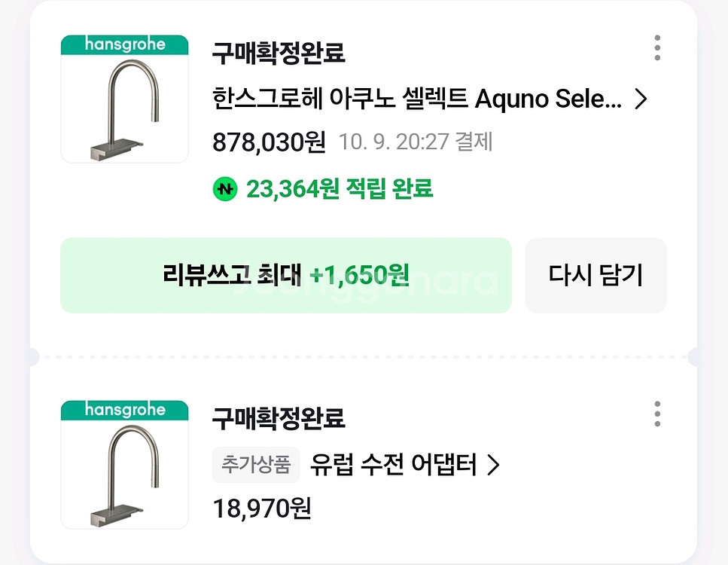Select the 18,970원 price text
The width and height of the screenshot is (728, 565).
262,508
